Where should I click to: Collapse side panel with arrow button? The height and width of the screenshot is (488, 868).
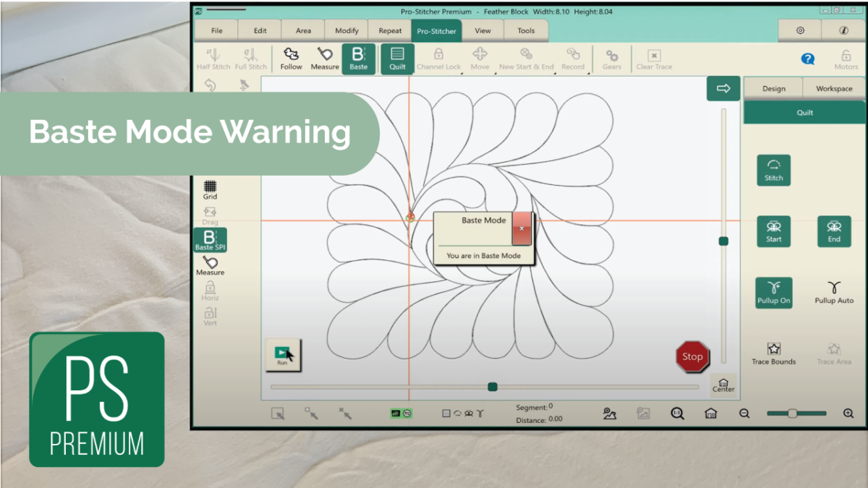[x=723, y=88]
